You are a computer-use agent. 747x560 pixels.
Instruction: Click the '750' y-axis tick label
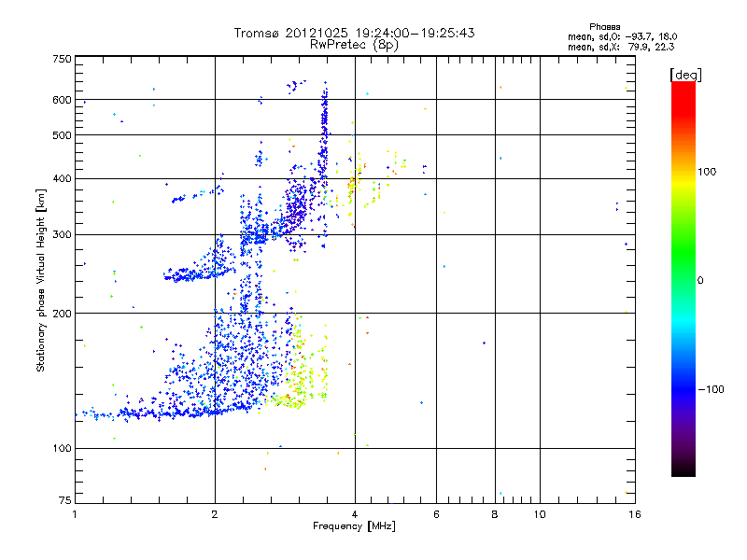[63, 60]
